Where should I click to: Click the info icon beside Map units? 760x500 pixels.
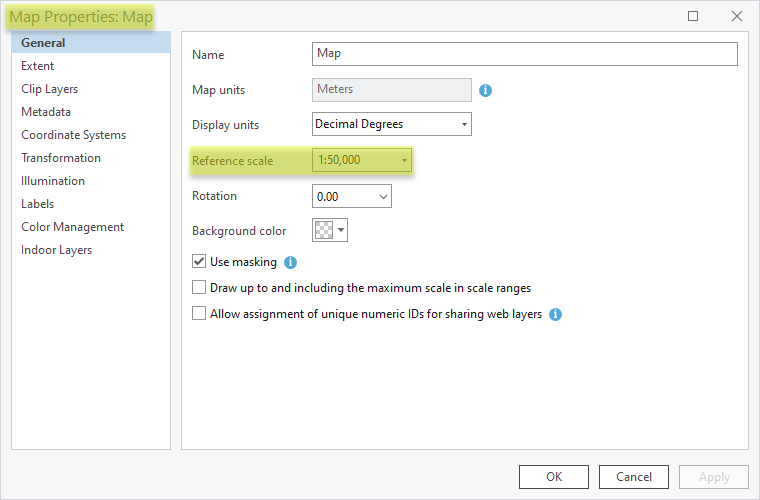point(486,90)
